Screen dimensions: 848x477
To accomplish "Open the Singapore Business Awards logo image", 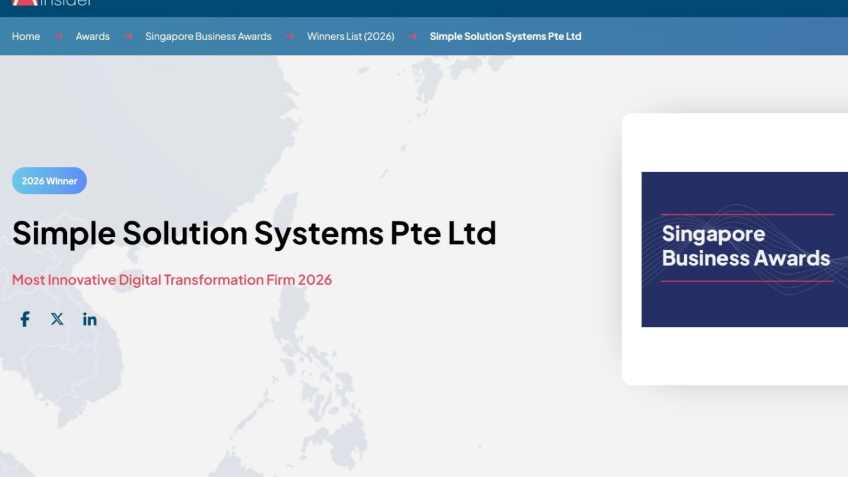I will coord(744,249).
